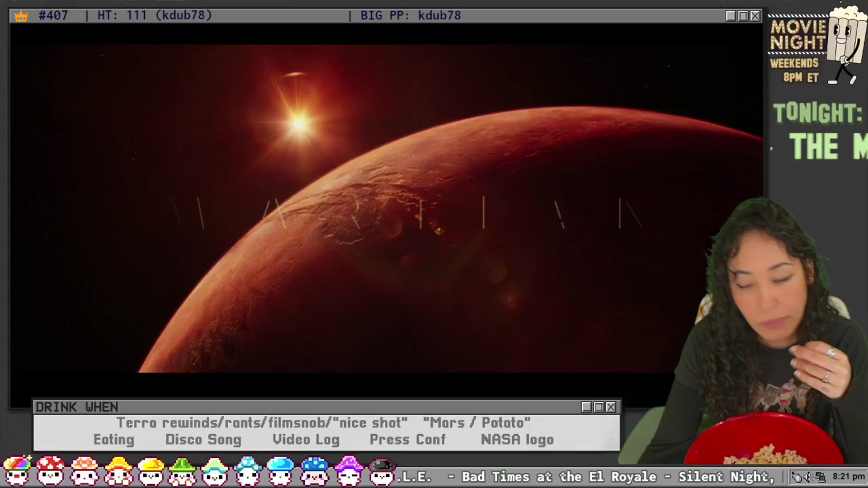Screen dimensions: 868x488
Task: Click the "Mars / Potato" drink rule
Action: [476, 423]
